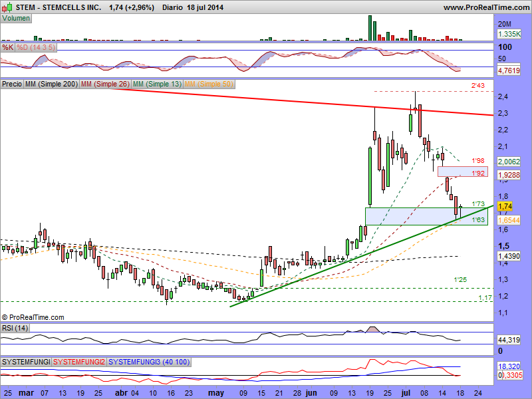Select the SYSTEMFUNGI3 (40 100) indicator label
Screen dimensions: 532x399
(x=149, y=362)
